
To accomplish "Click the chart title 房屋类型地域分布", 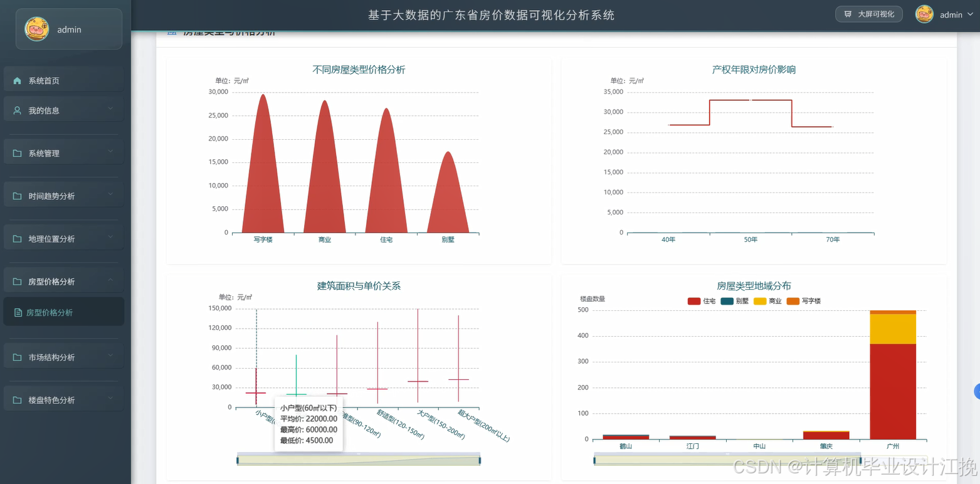I will [x=754, y=286].
